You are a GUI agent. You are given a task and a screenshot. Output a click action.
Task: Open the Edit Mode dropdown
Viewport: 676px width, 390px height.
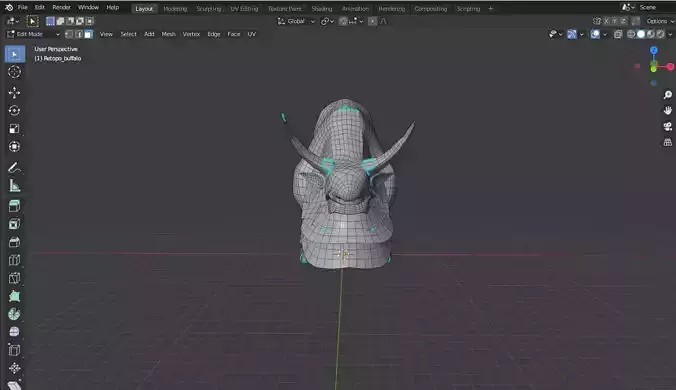point(33,34)
